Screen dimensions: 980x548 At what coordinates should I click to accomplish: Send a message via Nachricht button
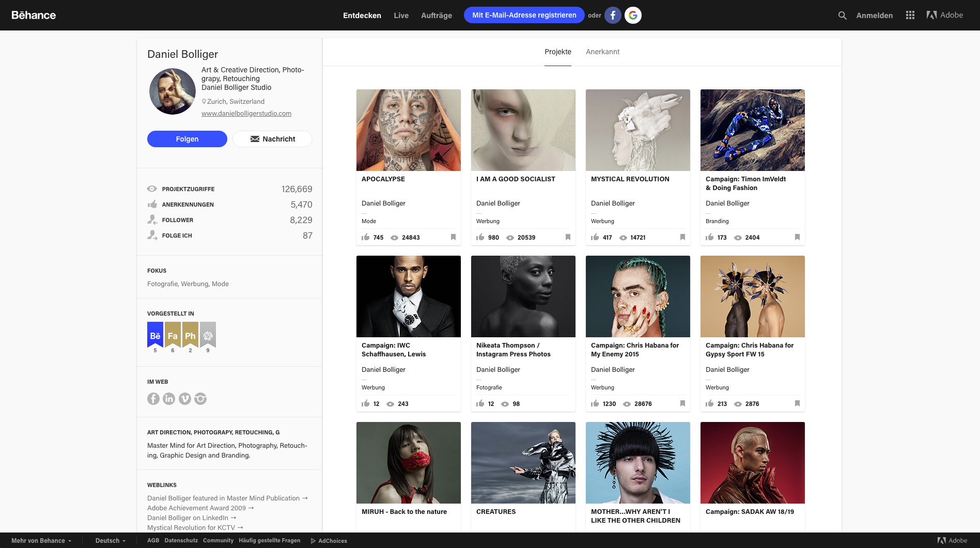(273, 139)
